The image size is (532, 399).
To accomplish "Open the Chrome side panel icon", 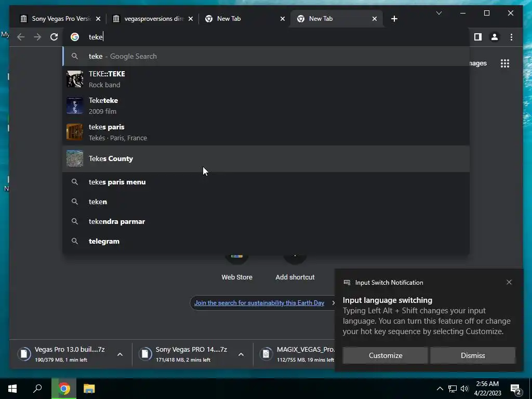I will pyautogui.click(x=478, y=37).
